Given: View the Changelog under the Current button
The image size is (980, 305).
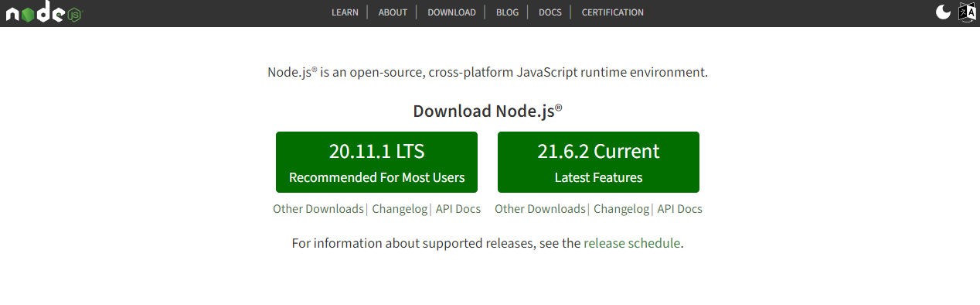Looking at the screenshot, I should point(621,209).
